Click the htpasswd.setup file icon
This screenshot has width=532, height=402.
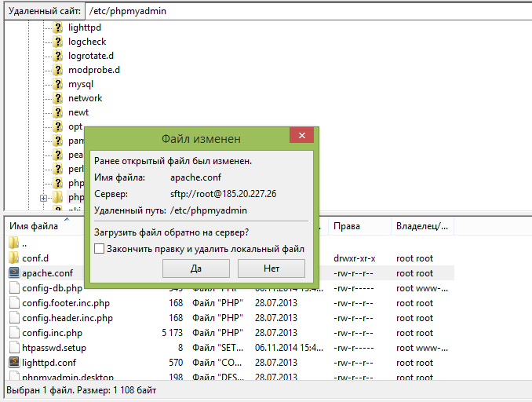click(14, 348)
